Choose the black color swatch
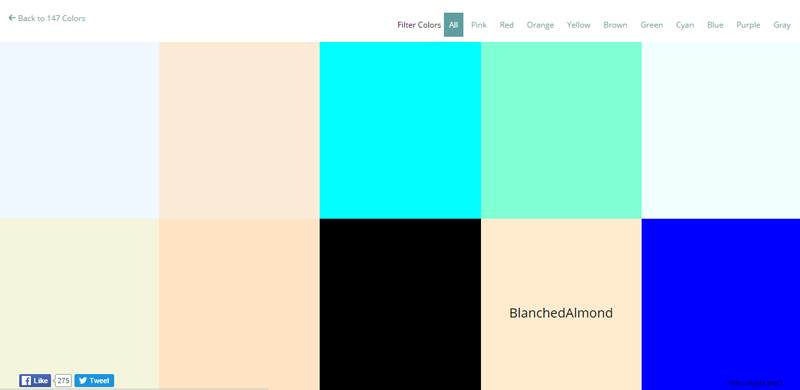The width and height of the screenshot is (800, 390). [x=400, y=304]
